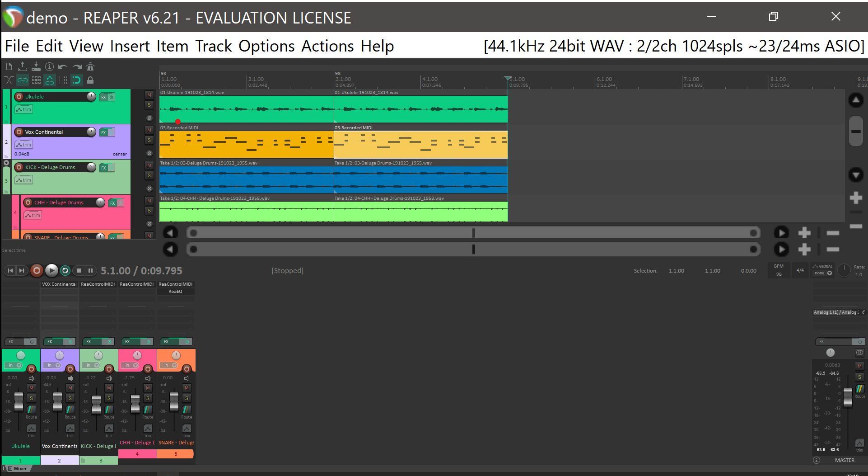Start recording with the transport record button
Viewport: 868px width, 476px height.
click(x=37, y=271)
